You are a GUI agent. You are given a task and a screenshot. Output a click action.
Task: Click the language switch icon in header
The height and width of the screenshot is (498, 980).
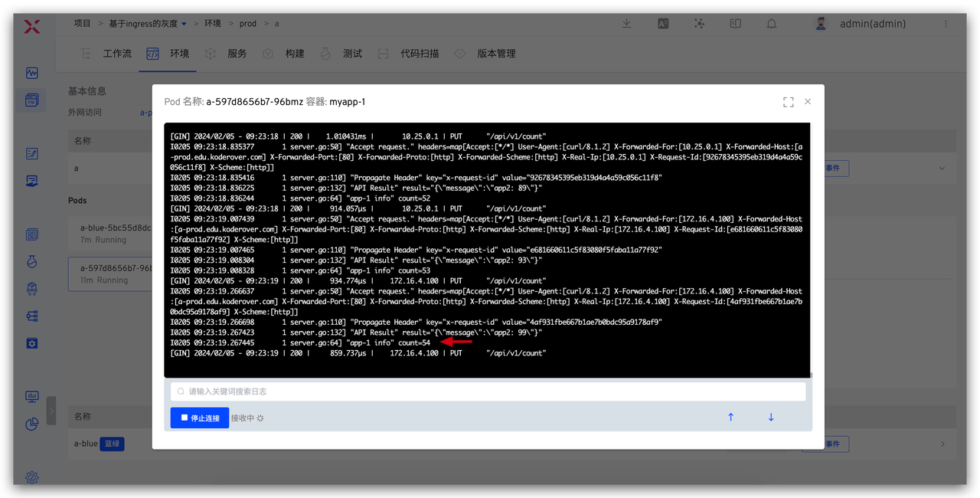[x=662, y=24]
